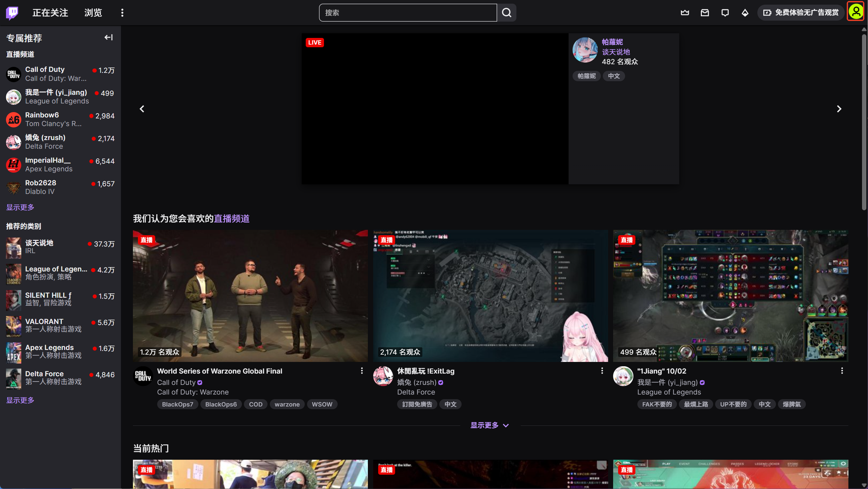The image size is (868, 489).
Task: Click the BlackOps7 tag
Action: click(x=177, y=404)
